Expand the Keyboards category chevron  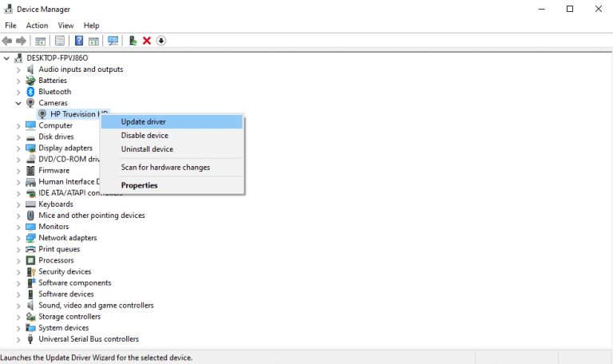[x=18, y=204]
